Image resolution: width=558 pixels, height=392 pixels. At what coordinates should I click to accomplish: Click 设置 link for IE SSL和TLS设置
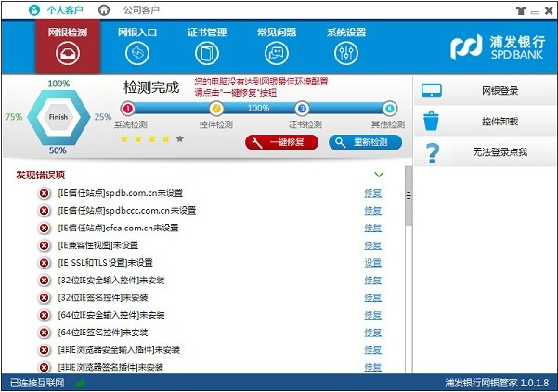pos(372,263)
